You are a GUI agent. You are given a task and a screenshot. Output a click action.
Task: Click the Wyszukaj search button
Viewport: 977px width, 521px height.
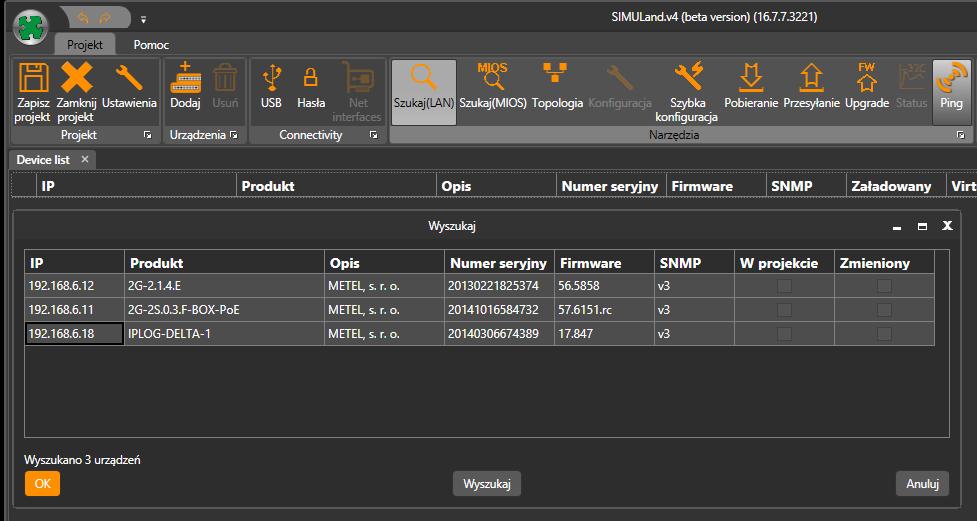487,484
